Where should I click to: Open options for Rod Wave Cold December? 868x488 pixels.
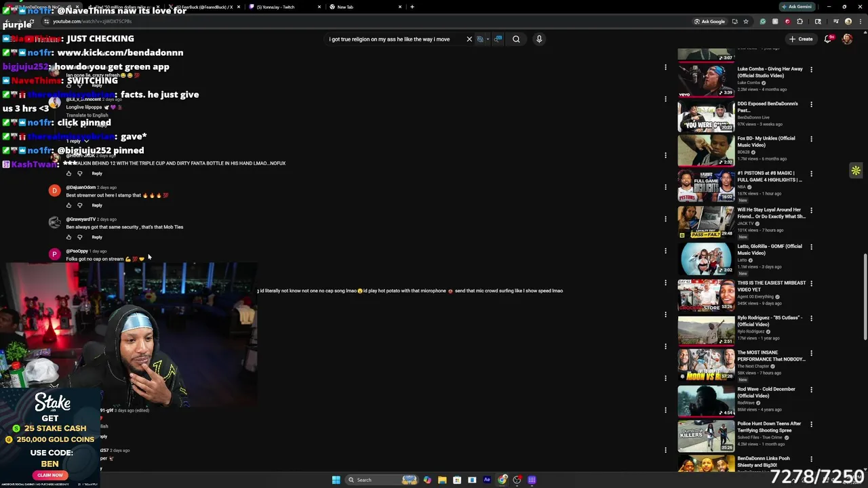811,390
